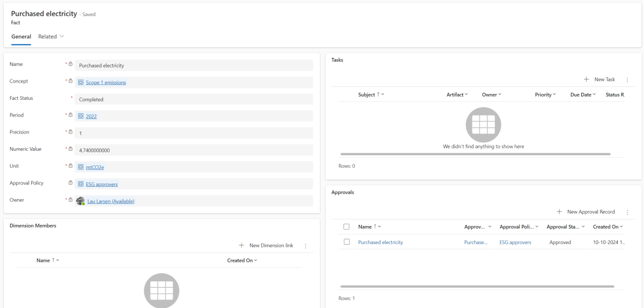Click the plus icon of New Approval Record
The width and height of the screenshot is (644, 308).
point(559,212)
